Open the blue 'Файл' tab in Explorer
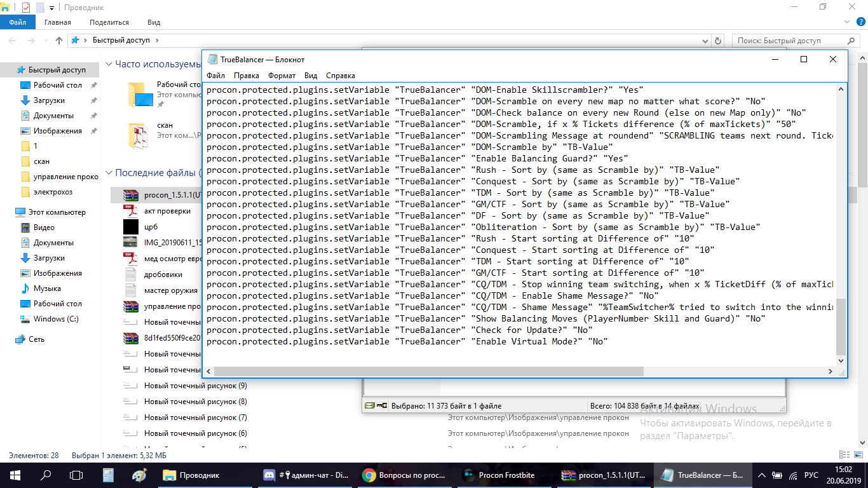 tap(18, 22)
